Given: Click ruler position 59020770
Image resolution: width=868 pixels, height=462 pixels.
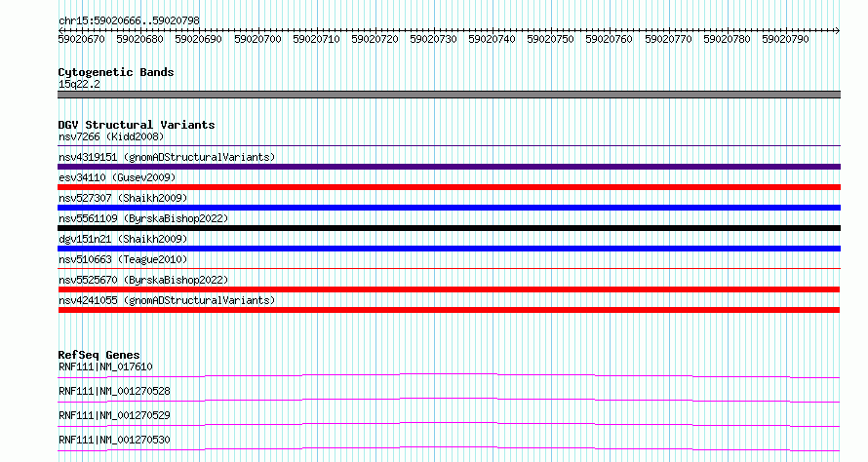Looking at the screenshot, I should (669, 39).
